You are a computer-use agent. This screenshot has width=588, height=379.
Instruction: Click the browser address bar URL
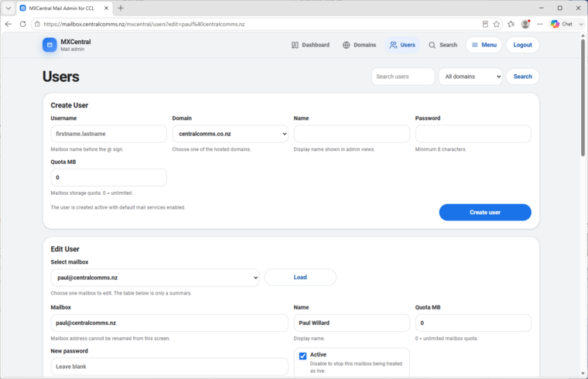[144, 24]
